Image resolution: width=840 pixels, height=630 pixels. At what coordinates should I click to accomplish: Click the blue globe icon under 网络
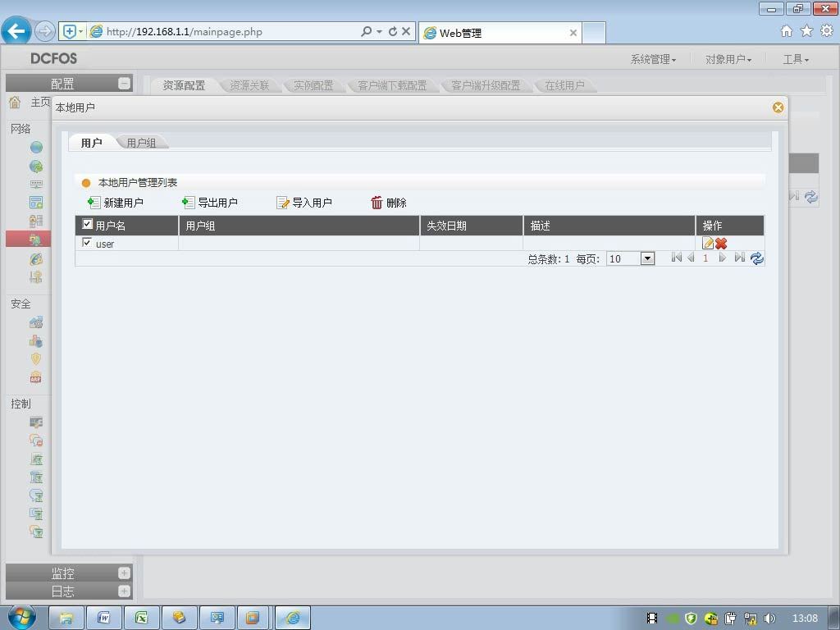click(x=36, y=148)
